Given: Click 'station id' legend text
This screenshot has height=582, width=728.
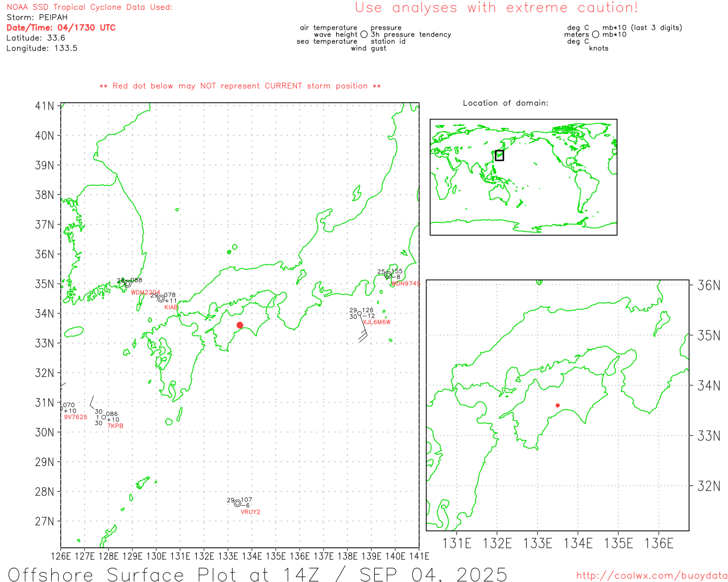Looking at the screenshot, I should 388,41.
